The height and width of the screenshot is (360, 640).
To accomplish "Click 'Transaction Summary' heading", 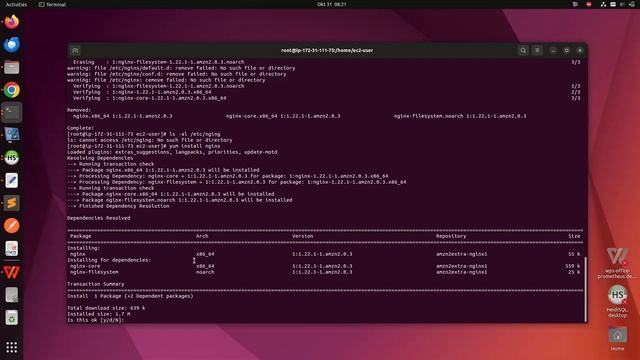I will coord(96,284).
